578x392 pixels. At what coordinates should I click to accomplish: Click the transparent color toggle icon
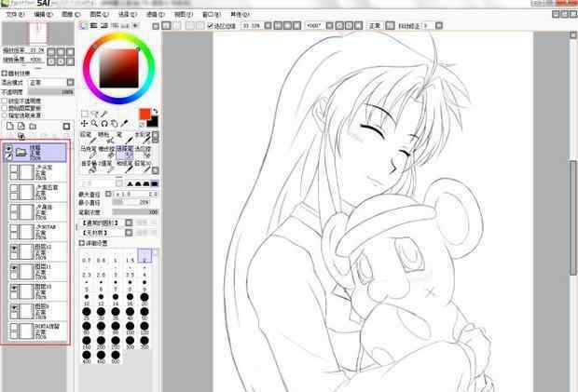tap(142, 125)
